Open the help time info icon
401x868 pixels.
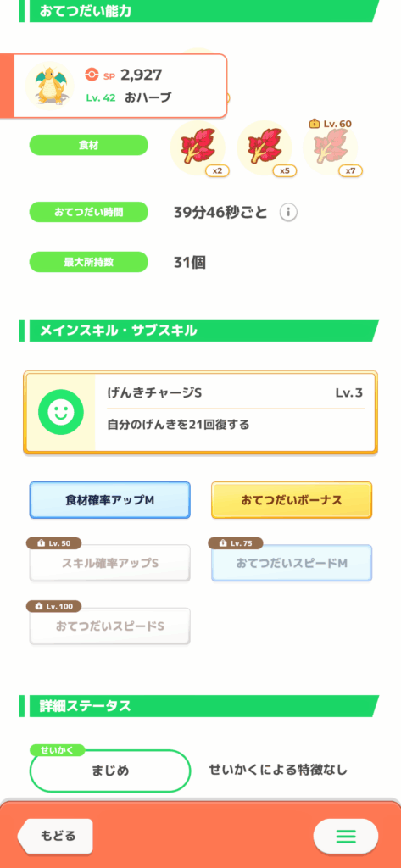(x=288, y=212)
